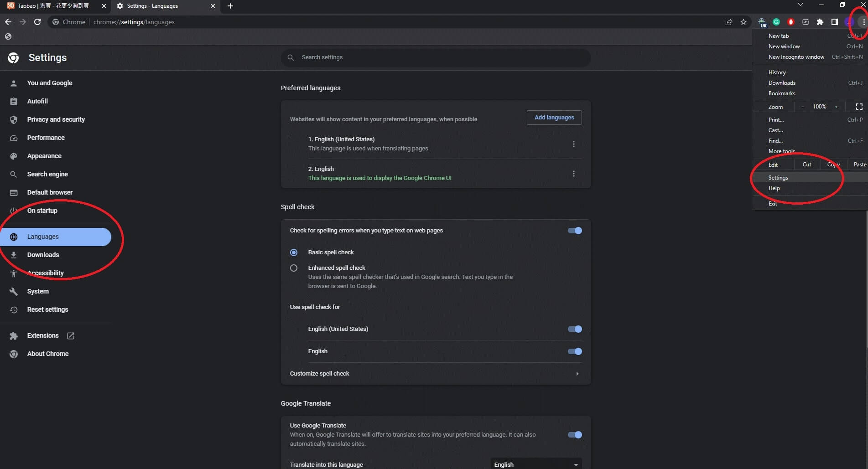Image resolution: width=868 pixels, height=469 pixels.
Task: Open options for English (United States) language
Action: (x=573, y=144)
